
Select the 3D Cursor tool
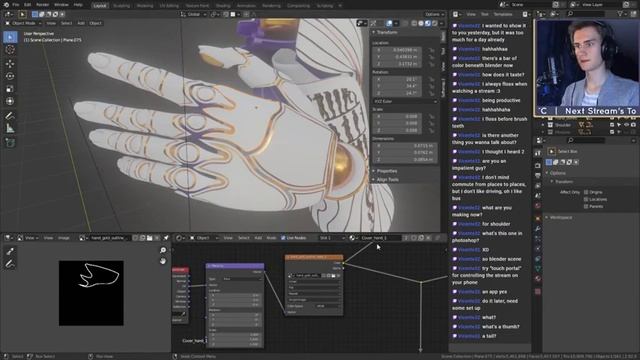pyautogui.click(x=10, y=50)
